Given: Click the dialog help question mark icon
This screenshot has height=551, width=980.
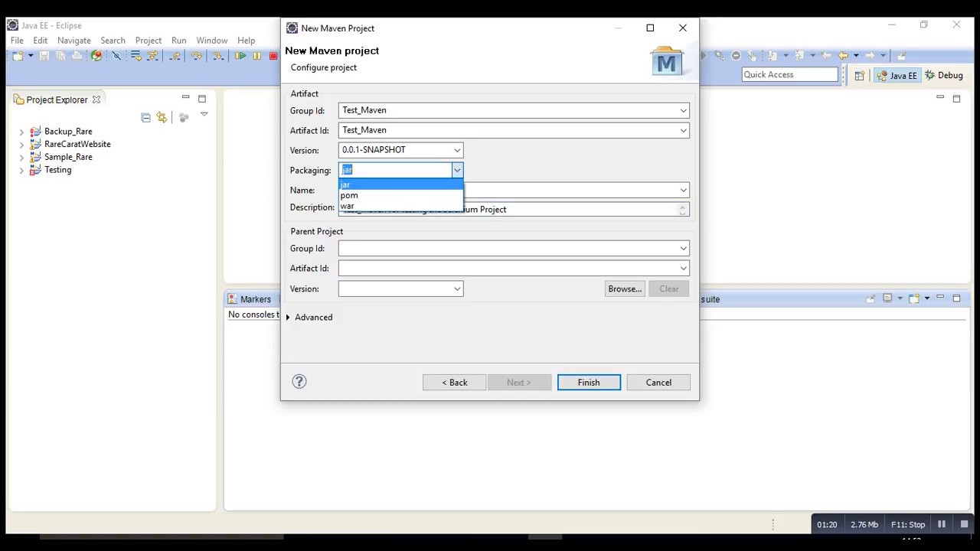Looking at the screenshot, I should pyautogui.click(x=299, y=381).
